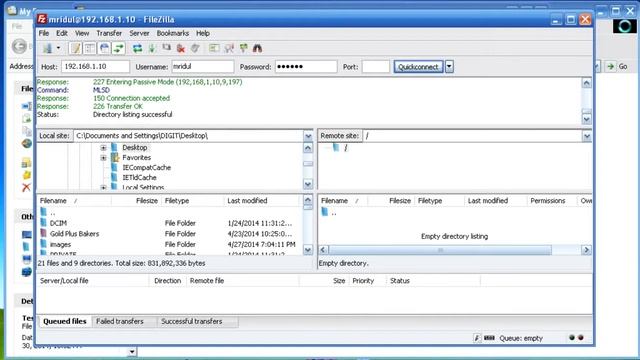Click the local file list scroll down arrow
This screenshot has width=640, height=360.
pos(308,250)
